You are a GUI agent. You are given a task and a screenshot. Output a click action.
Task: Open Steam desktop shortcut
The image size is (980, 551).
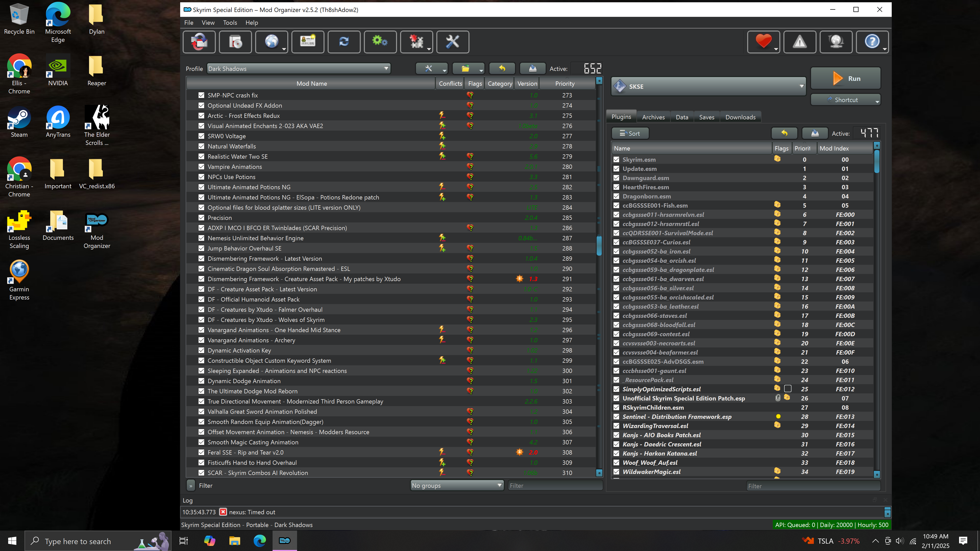[x=19, y=122]
